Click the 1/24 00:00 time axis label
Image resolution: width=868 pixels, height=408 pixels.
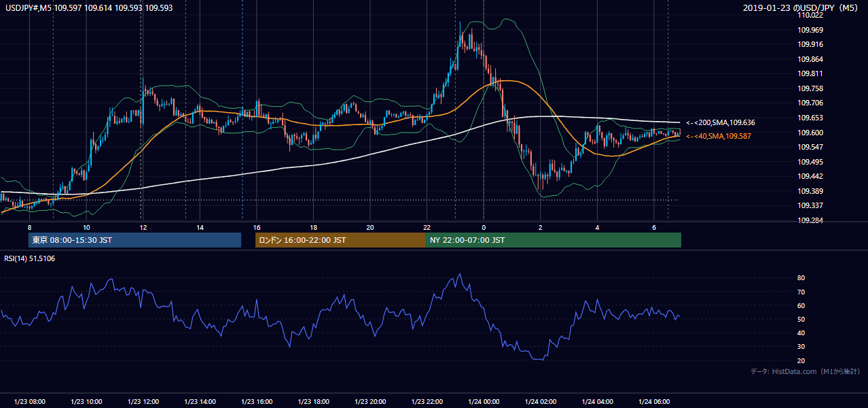[x=484, y=401]
